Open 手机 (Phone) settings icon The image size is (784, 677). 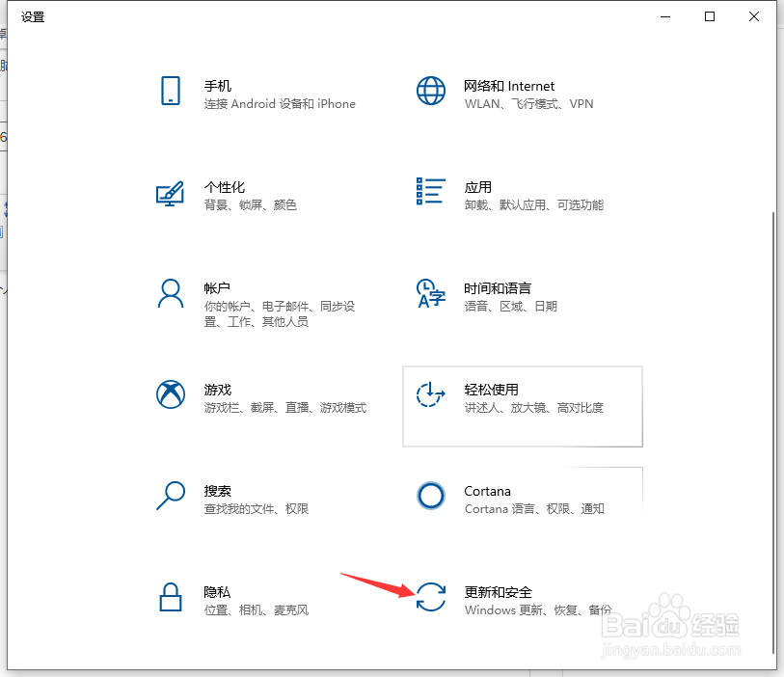pyautogui.click(x=171, y=92)
